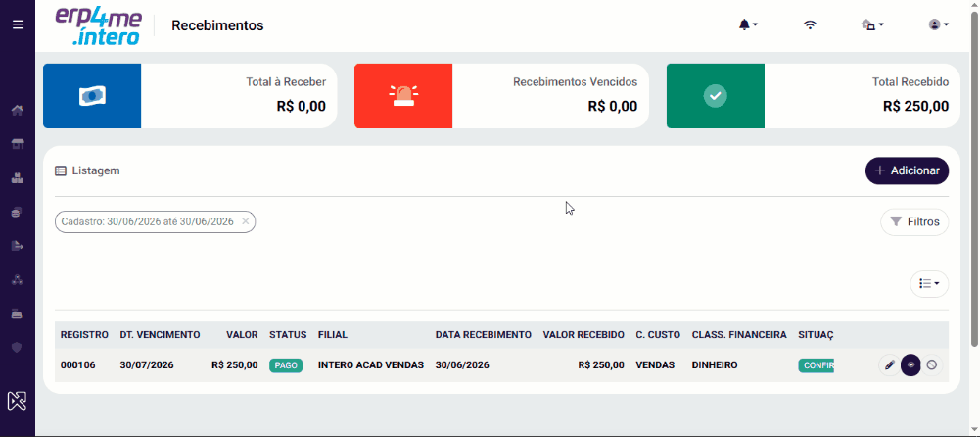This screenshot has height=437, width=980.
Task: Sort by VALOR column header
Action: 243,335
